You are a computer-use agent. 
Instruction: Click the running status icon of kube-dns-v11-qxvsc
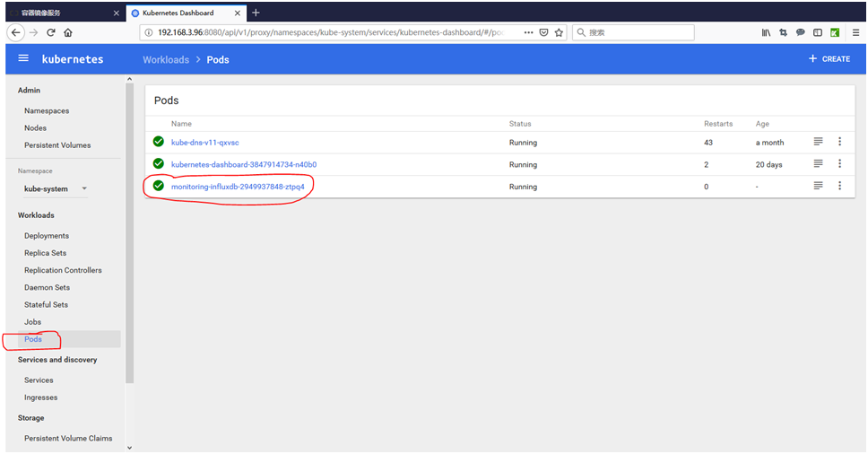[x=159, y=142]
